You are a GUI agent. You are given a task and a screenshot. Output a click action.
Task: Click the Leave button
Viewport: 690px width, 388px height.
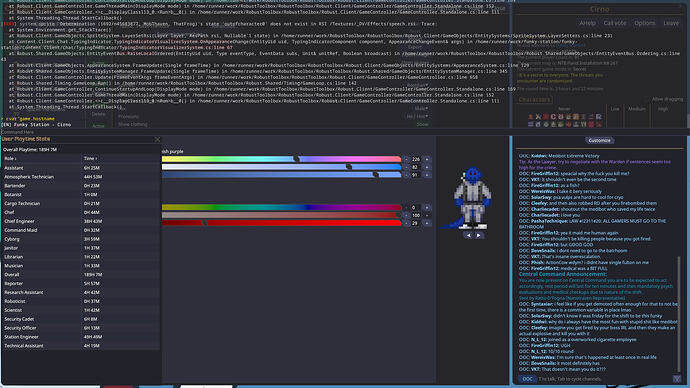click(x=671, y=23)
